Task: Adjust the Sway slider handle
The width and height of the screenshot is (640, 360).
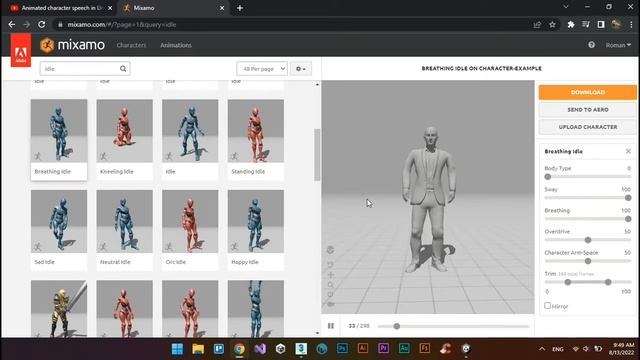Action: tap(628, 198)
